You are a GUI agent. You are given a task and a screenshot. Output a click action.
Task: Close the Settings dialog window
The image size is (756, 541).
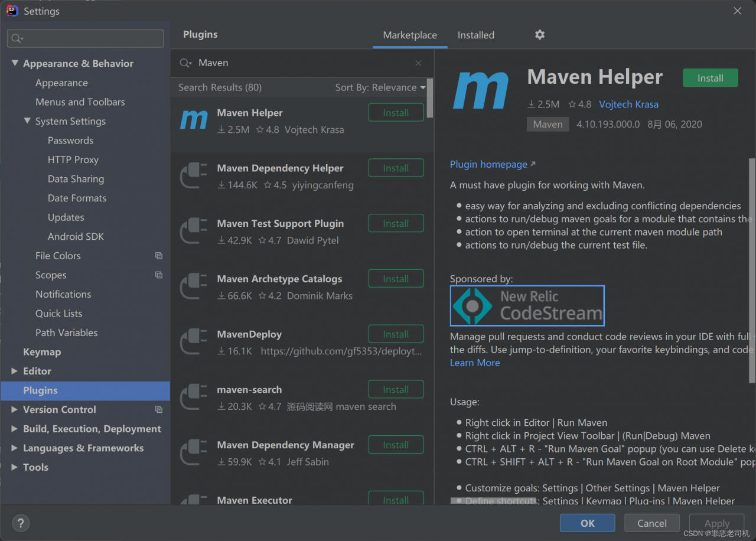(737, 11)
